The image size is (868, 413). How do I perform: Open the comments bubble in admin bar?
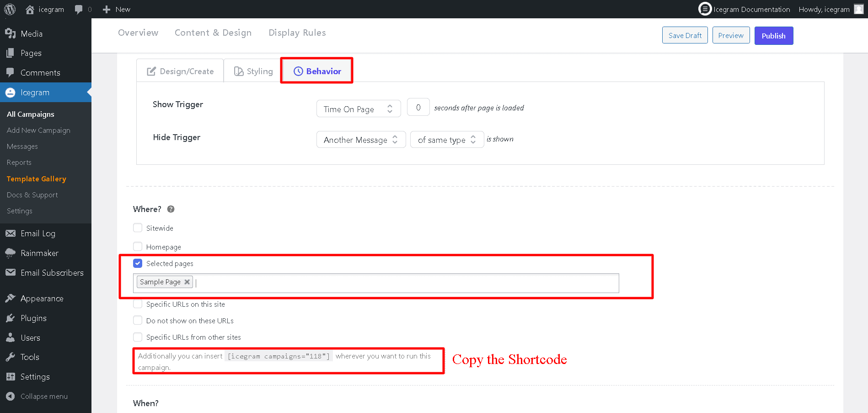[79, 9]
